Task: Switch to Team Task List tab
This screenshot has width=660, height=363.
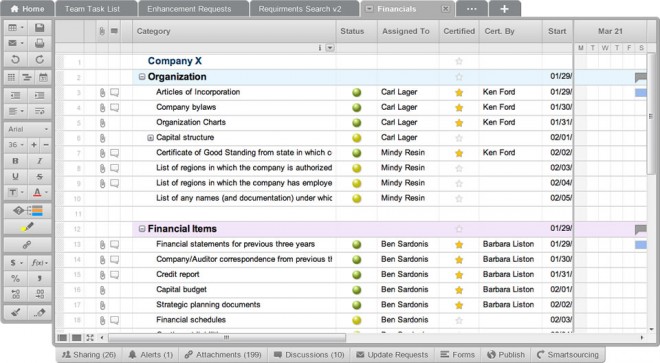Action: click(x=92, y=9)
